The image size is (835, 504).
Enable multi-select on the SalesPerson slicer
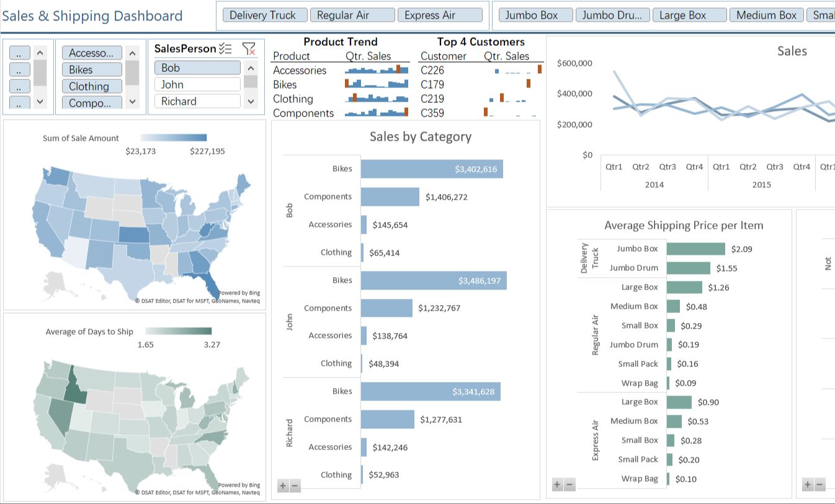point(226,48)
